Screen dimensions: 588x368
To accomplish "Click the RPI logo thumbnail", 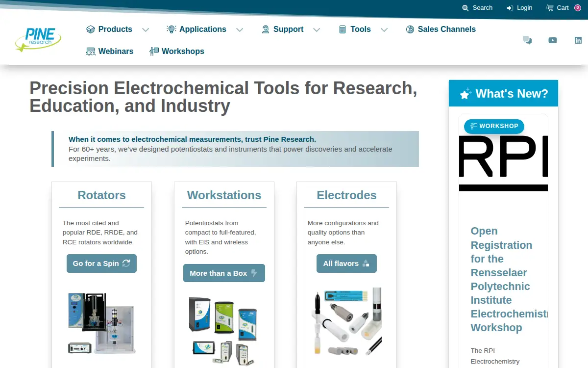I will pos(503,163).
